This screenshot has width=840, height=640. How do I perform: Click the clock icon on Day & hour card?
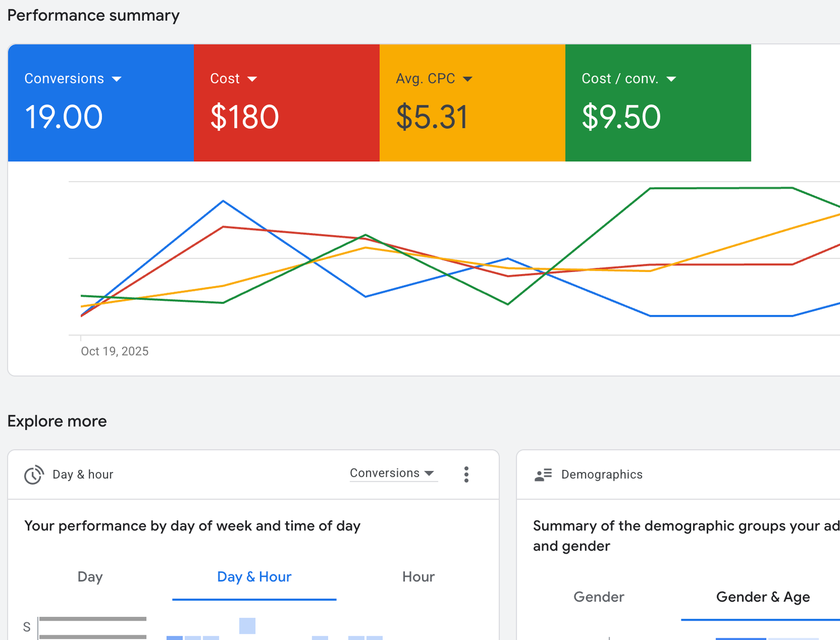click(x=33, y=475)
